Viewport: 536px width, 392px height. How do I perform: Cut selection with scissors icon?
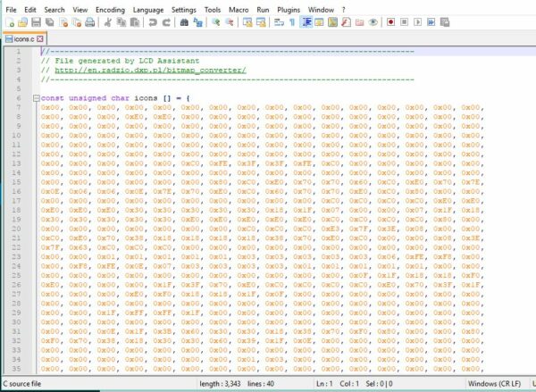tap(108, 22)
